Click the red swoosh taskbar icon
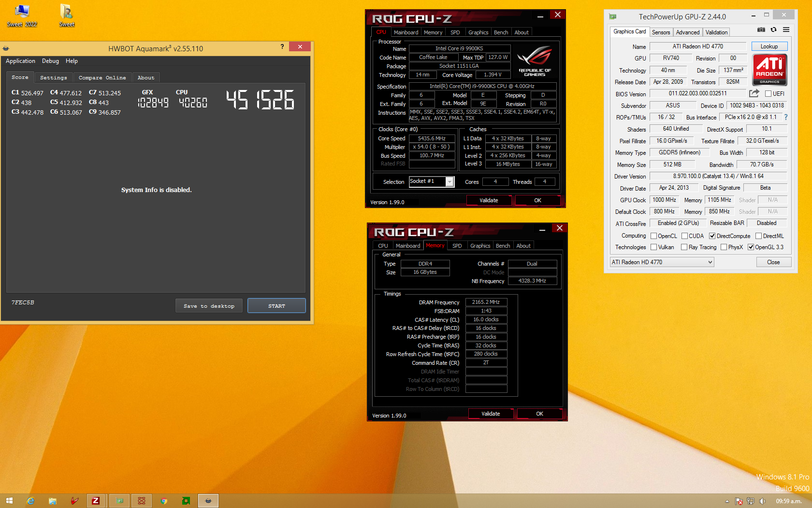The height and width of the screenshot is (508, 812). (74, 501)
